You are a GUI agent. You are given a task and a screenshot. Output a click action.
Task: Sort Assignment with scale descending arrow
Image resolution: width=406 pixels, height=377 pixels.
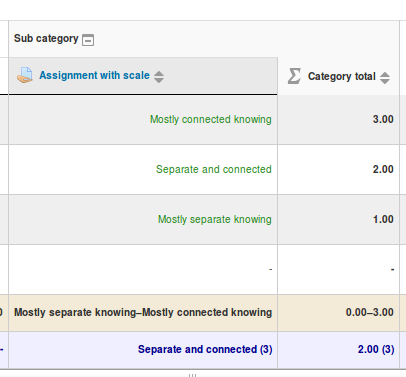click(x=159, y=80)
